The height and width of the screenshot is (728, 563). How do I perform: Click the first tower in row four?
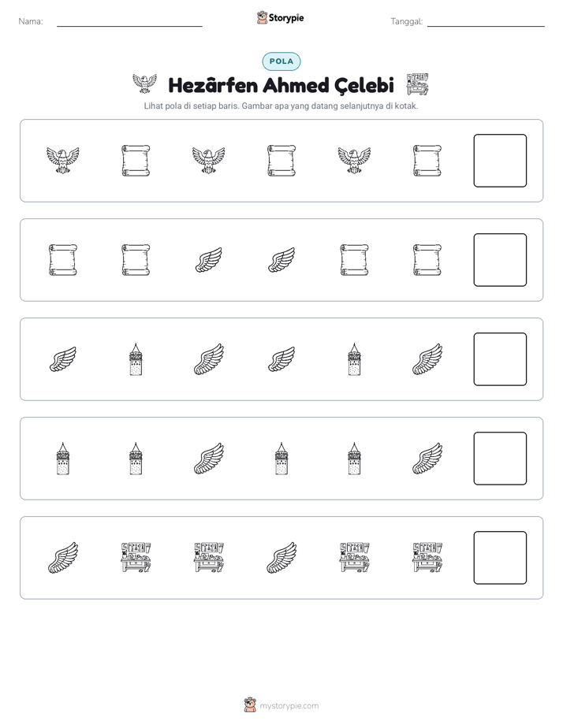63,459
